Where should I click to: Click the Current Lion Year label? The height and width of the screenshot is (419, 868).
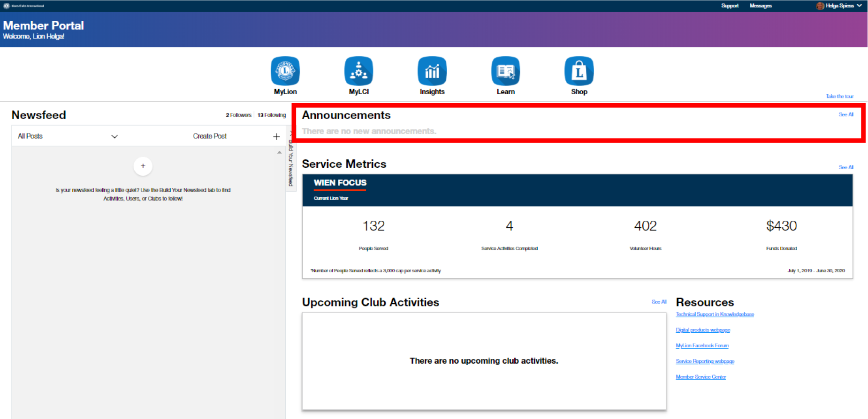(331, 198)
